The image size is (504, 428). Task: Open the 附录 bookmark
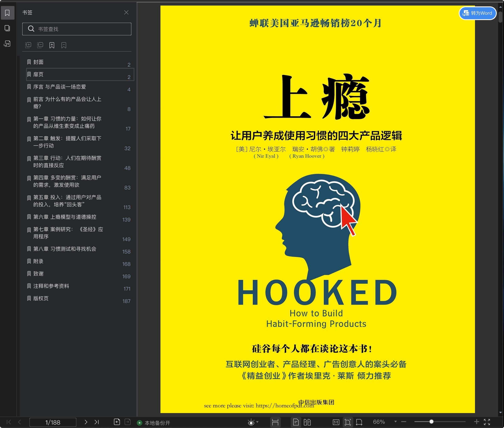80,261
